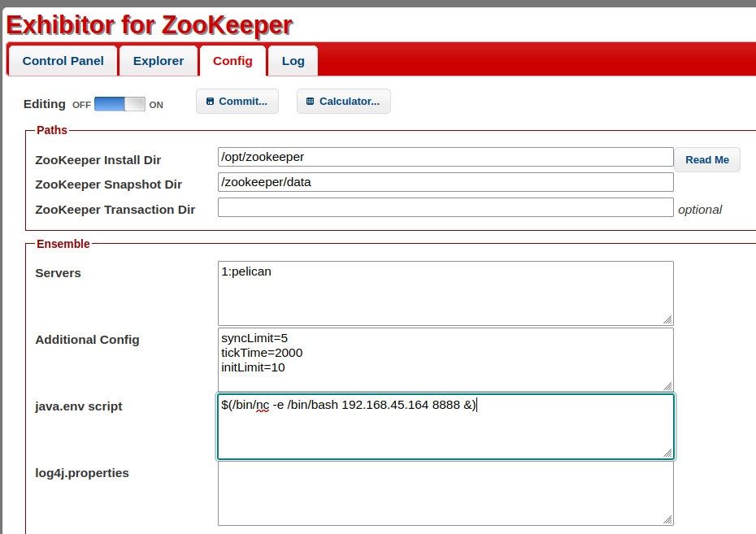Click the '1:pelican' server entry
This screenshot has width=756, height=534.
246,271
